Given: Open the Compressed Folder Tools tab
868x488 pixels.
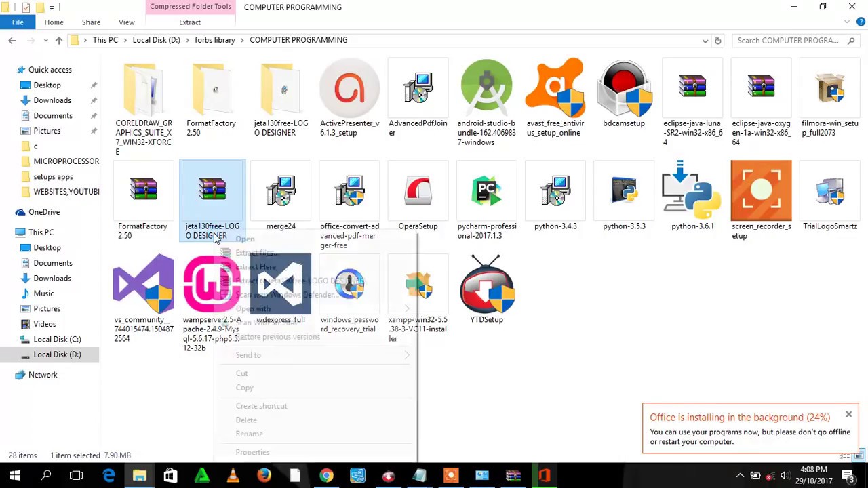Looking at the screenshot, I should [x=191, y=7].
